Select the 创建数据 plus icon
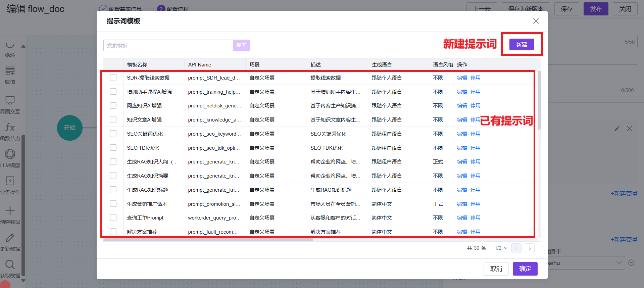 tap(10, 211)
